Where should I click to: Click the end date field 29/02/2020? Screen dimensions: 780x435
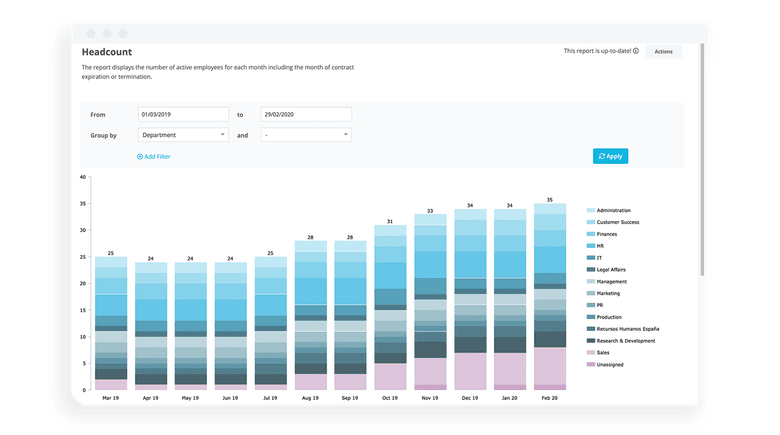305,114
